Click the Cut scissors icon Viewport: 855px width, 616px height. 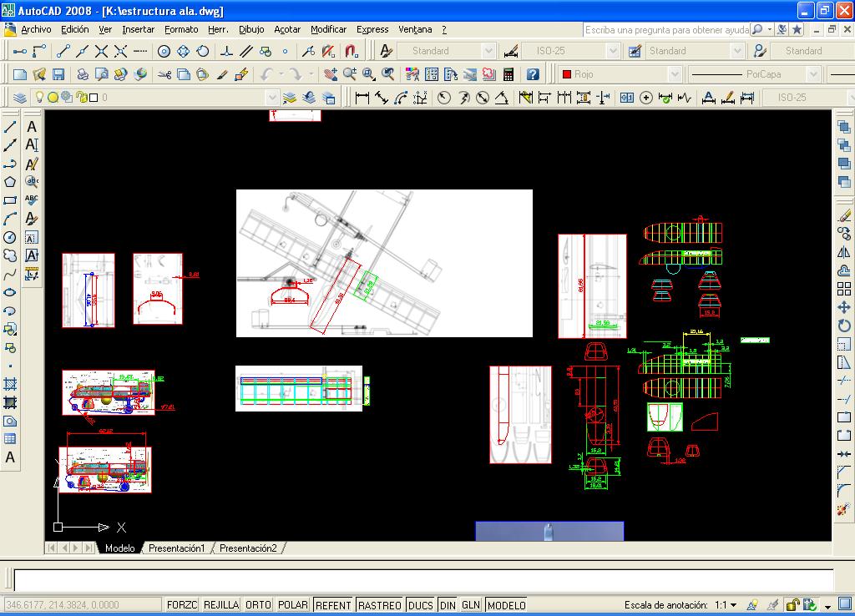pos(164,74)
